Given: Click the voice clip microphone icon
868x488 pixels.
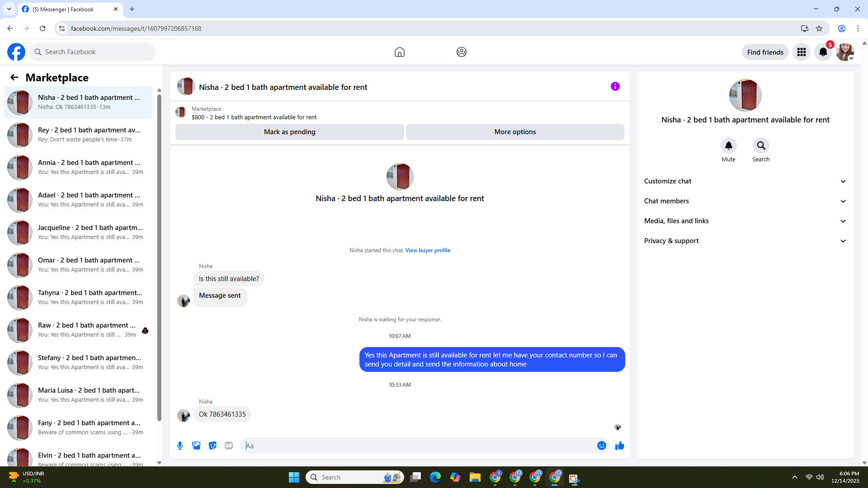Looking at the screenshot, I should [x=180, y=446].
